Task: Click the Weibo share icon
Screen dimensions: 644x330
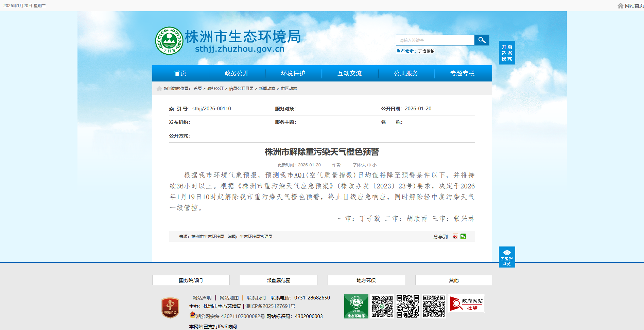Action: [455, 236]
